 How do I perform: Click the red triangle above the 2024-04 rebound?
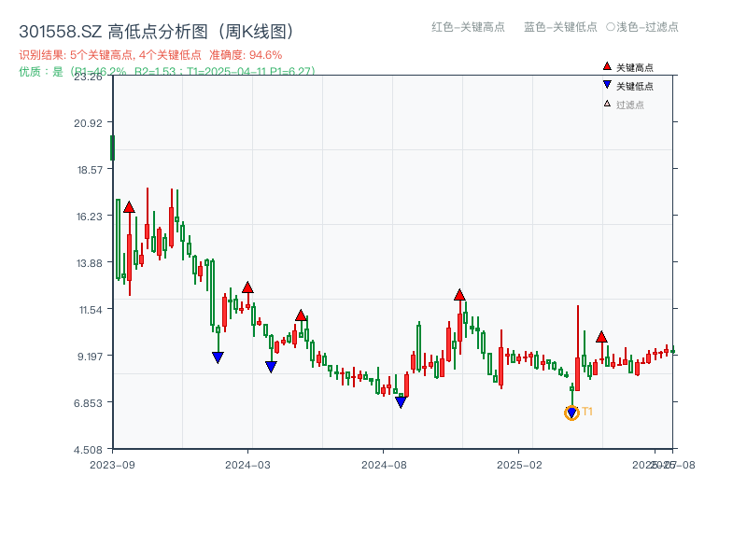click(301, 316)
